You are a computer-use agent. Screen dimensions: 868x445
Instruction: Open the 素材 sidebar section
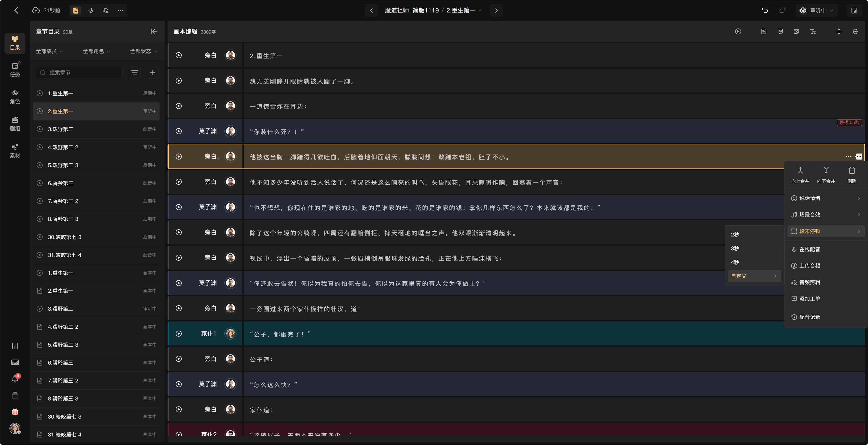click(x=15, y=151)
